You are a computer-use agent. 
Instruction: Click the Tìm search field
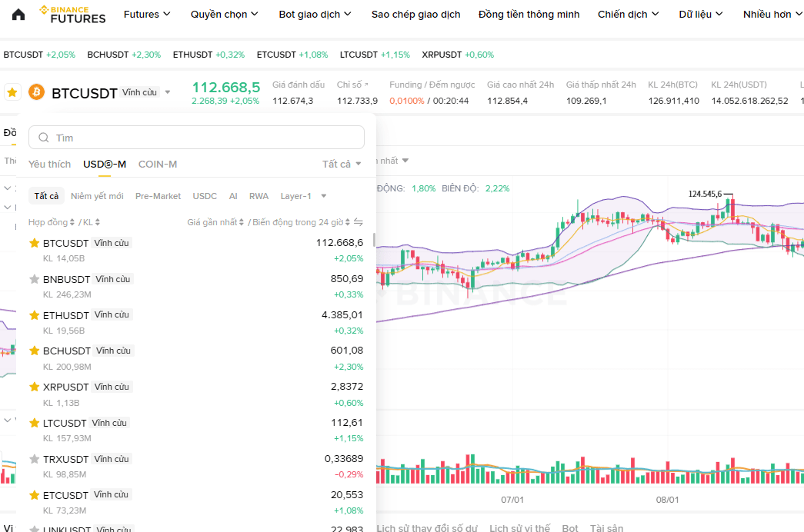(x=196, y=138)
